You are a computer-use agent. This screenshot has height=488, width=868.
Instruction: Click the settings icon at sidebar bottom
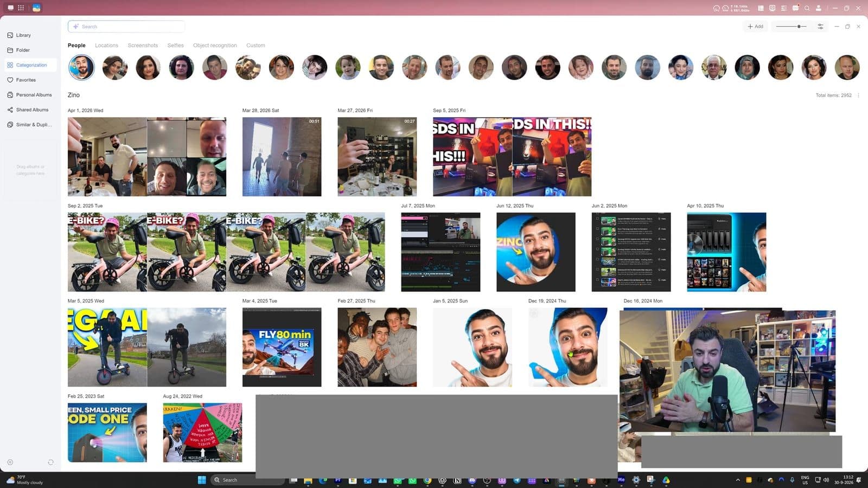[x=10, y=463]
